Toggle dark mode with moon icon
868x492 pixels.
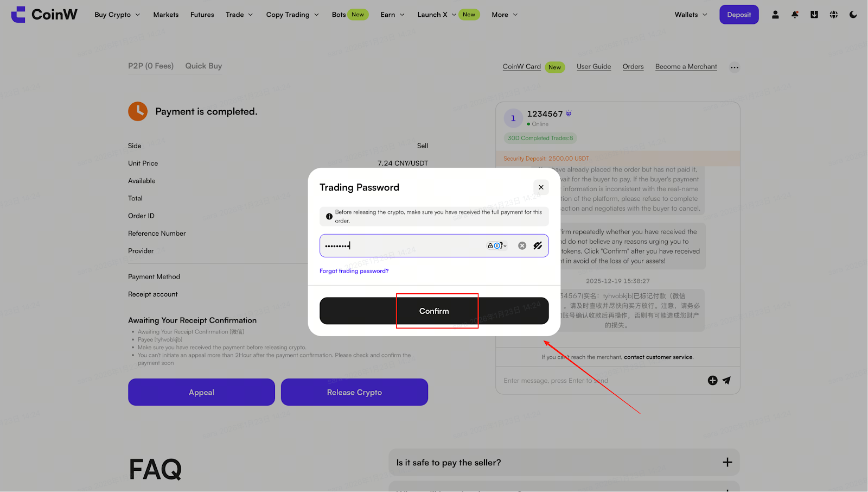(x=853, y=15)
